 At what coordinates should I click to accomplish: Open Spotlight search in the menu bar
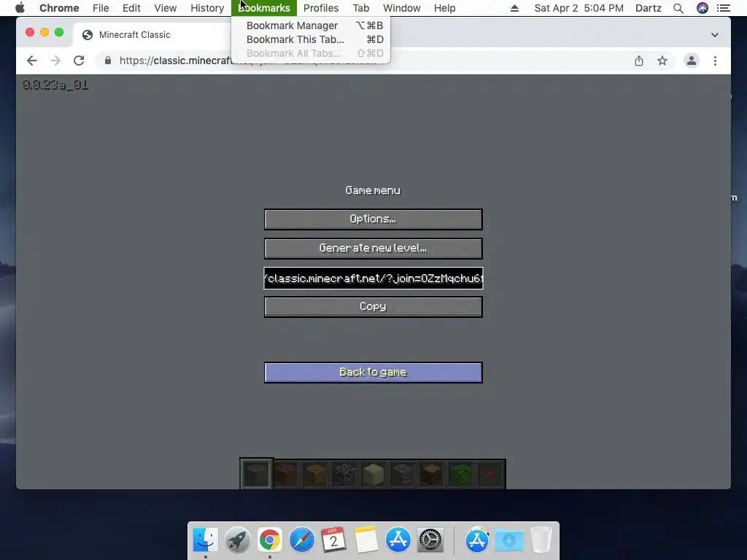678,8
